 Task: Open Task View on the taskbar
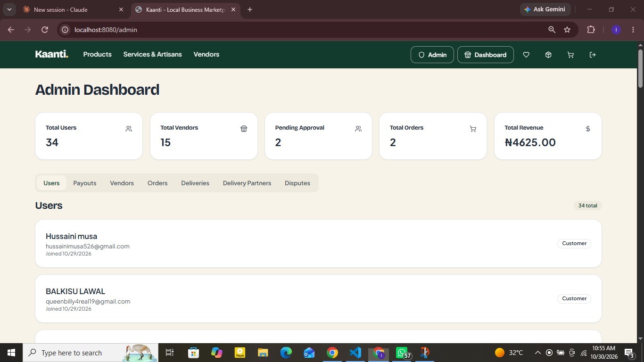point(170,353)
